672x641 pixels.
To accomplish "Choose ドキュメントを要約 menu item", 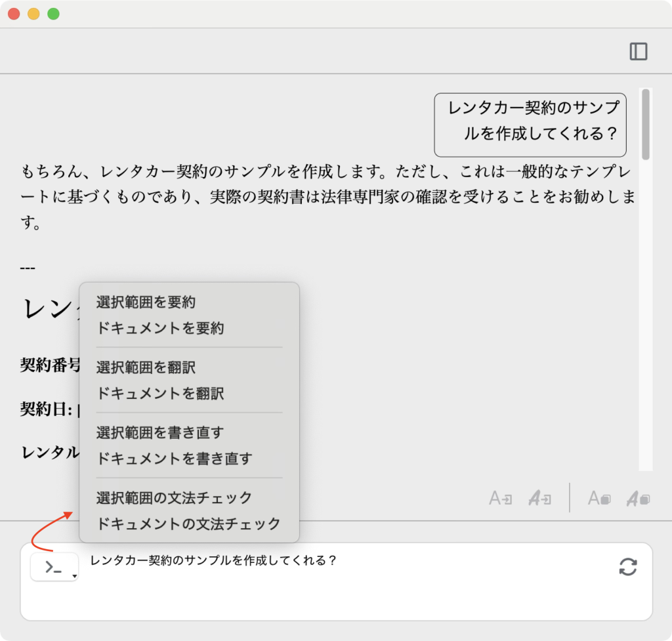I will point(160,328).
